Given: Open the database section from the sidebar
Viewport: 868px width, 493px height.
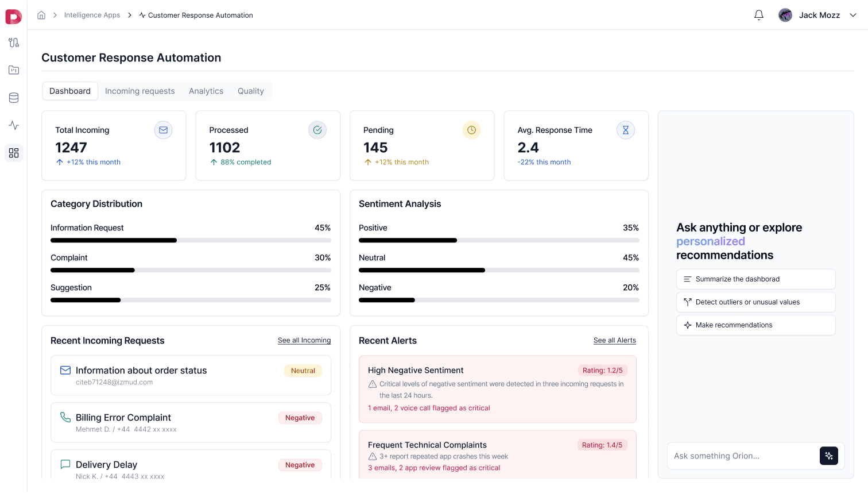Looking at the screenshot, I should (x=13, y=98).
